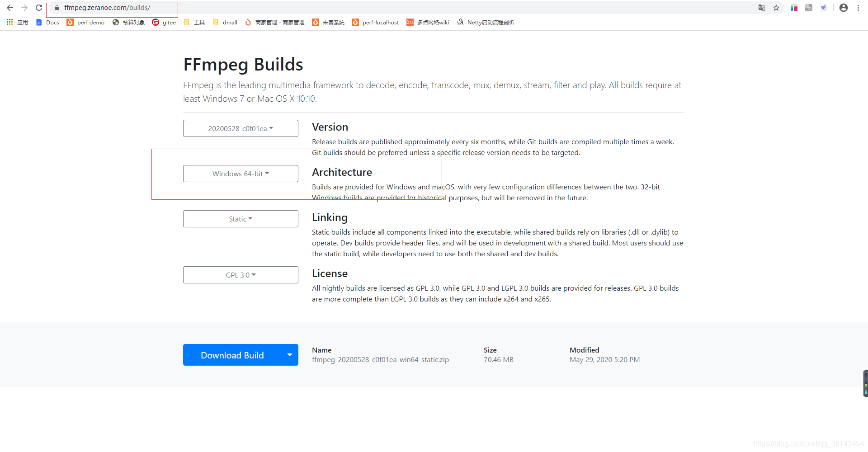Open the user profile avatar icon
Screen dimensions: 868x452
point(844,8)
